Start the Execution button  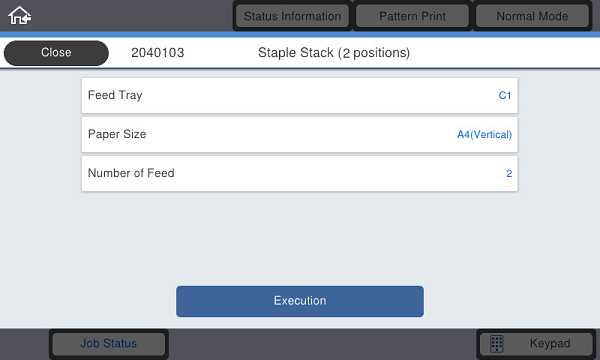[300, 301]
